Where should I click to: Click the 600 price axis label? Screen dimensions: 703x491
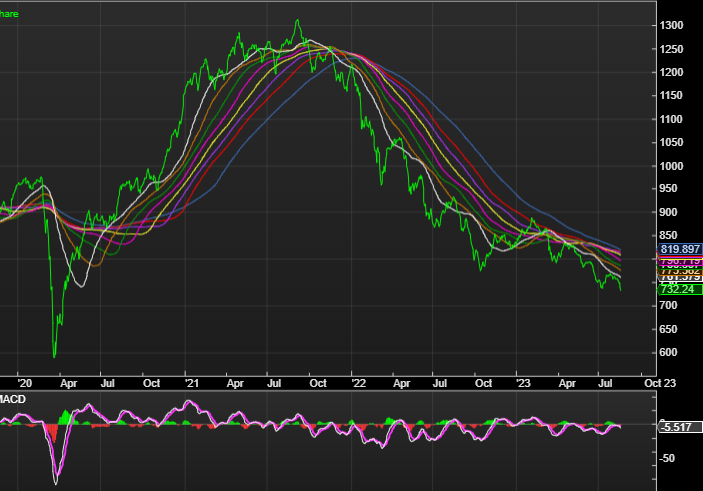tap(668, 352)
